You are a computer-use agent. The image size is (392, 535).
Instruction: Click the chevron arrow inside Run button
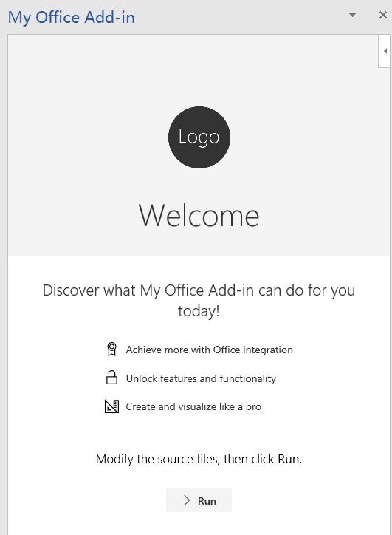click(x=187, y=500)
